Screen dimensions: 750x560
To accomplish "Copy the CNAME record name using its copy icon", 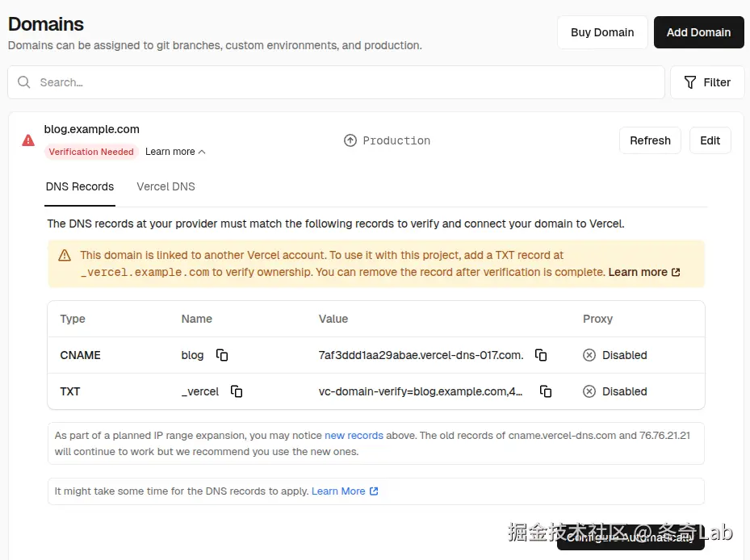I will [222, 355].
